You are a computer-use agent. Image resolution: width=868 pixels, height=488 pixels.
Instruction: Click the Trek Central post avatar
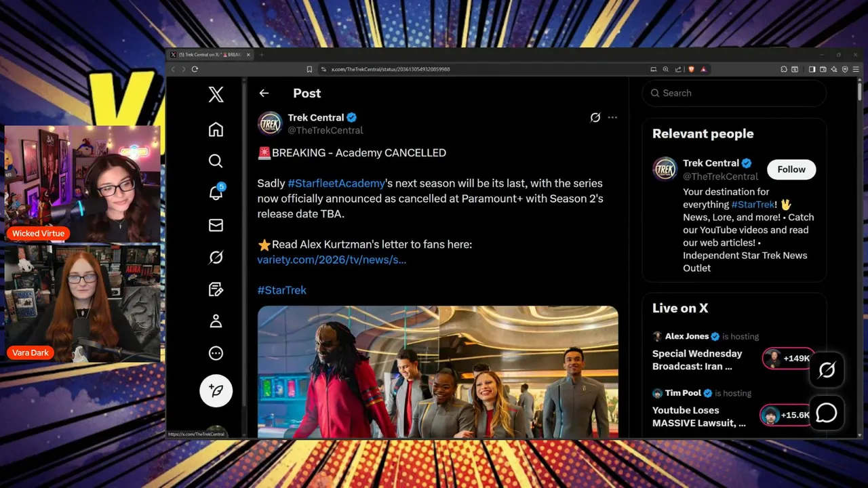click(x=270, y=123)
